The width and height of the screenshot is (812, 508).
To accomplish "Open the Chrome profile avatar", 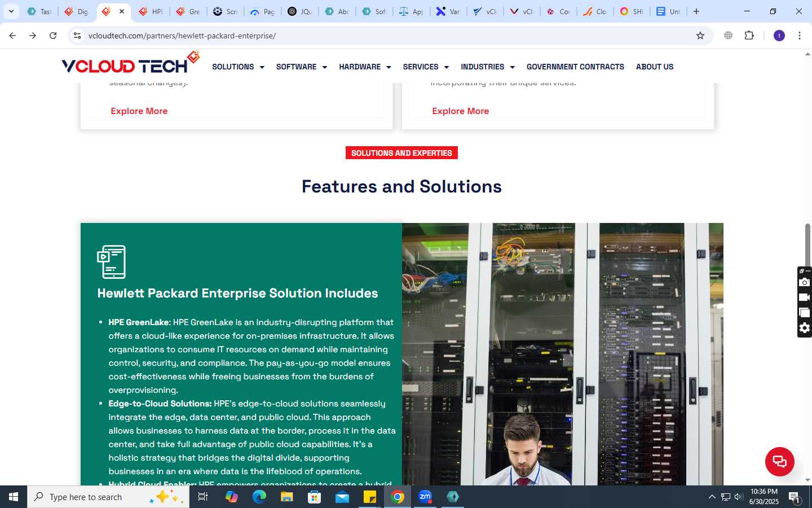I will (779, 36).
